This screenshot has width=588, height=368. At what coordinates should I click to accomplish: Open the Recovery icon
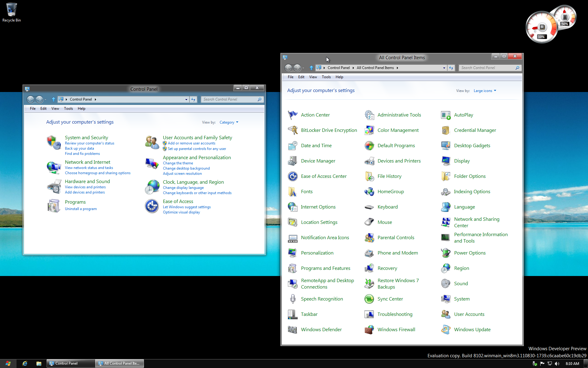click(x=369, y=268)
